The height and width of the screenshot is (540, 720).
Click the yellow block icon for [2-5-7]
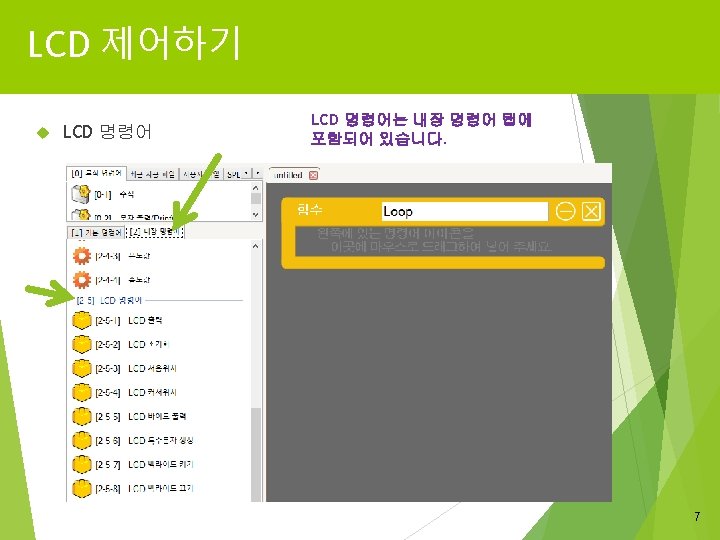coord(82,464)
